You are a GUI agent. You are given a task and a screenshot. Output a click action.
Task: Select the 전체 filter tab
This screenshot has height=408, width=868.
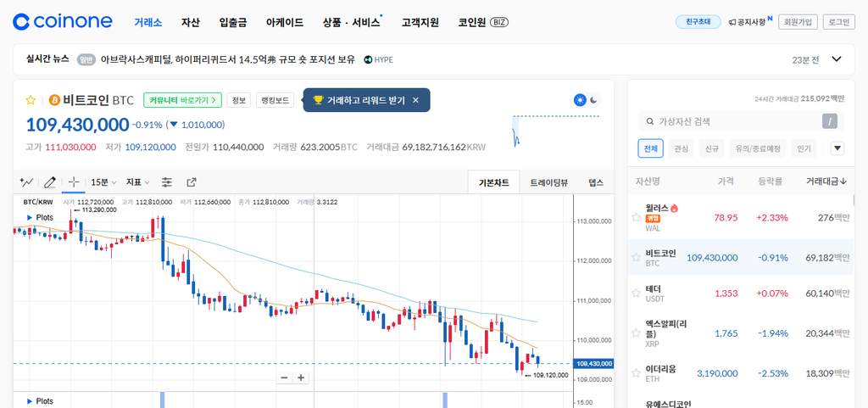point(650,148)
